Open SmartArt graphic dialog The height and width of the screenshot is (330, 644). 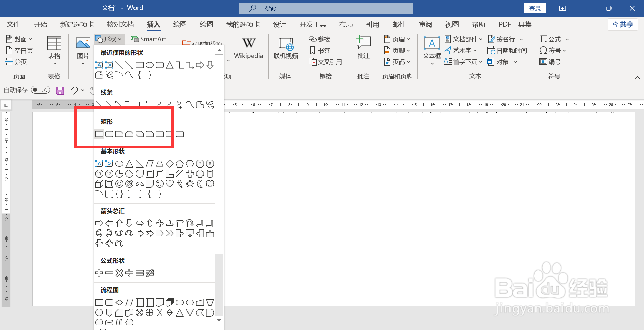click(x=149, y=39)
